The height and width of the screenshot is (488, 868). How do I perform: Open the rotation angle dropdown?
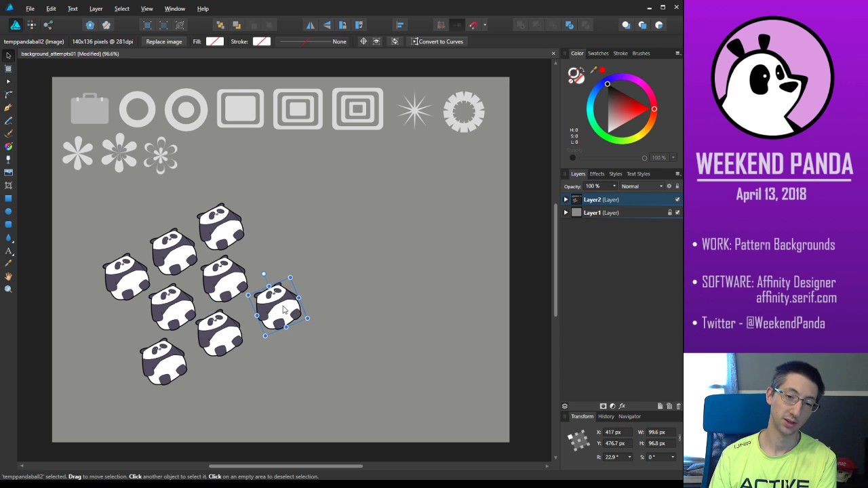[629, 457]
